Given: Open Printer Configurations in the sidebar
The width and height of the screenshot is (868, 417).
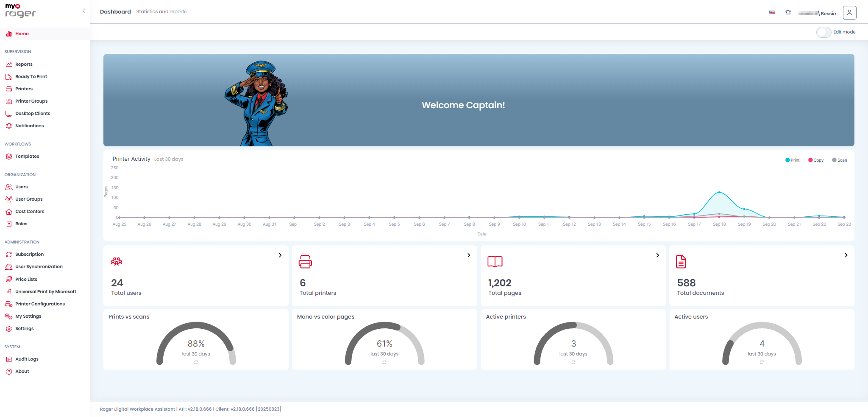Looking at the screenshot, I should pyautogui.click(x=40, y=304).
